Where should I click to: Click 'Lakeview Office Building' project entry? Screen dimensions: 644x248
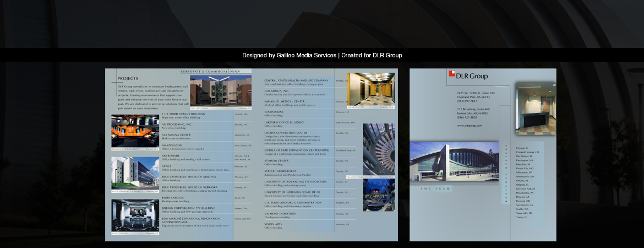tap(284, 124)
